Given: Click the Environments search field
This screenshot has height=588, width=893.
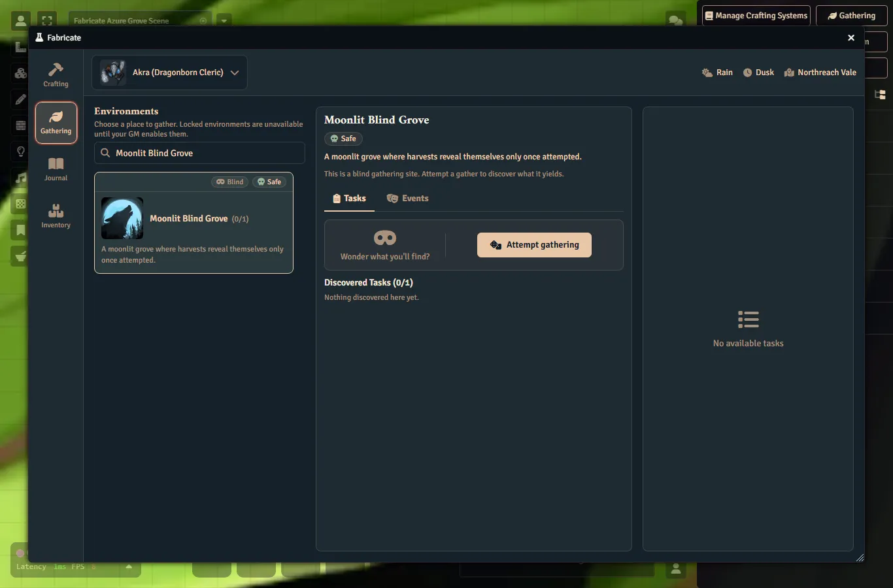Looking at the screenshot, I should (199, 153).
